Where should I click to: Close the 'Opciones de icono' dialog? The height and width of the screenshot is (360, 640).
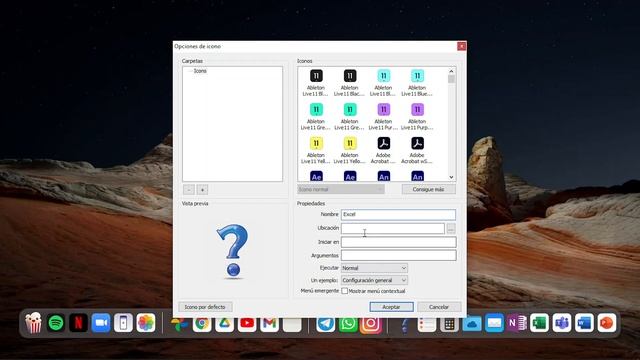click(462, 46)
